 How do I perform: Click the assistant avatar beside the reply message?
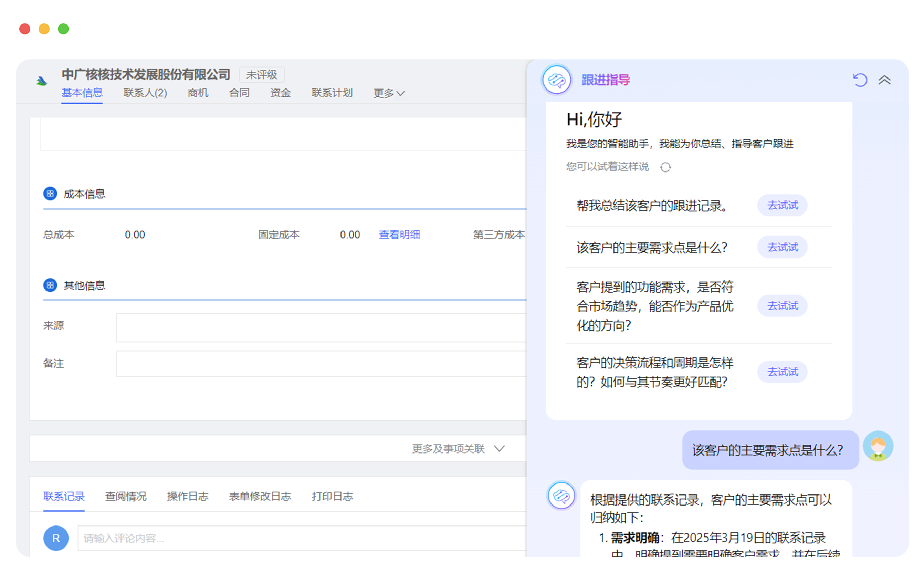click(x=561, y=495)
